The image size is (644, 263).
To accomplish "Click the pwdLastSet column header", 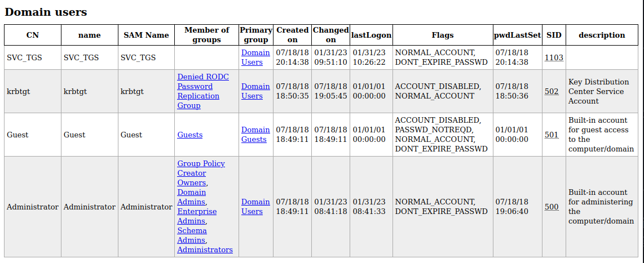I will tap(518, 35).
